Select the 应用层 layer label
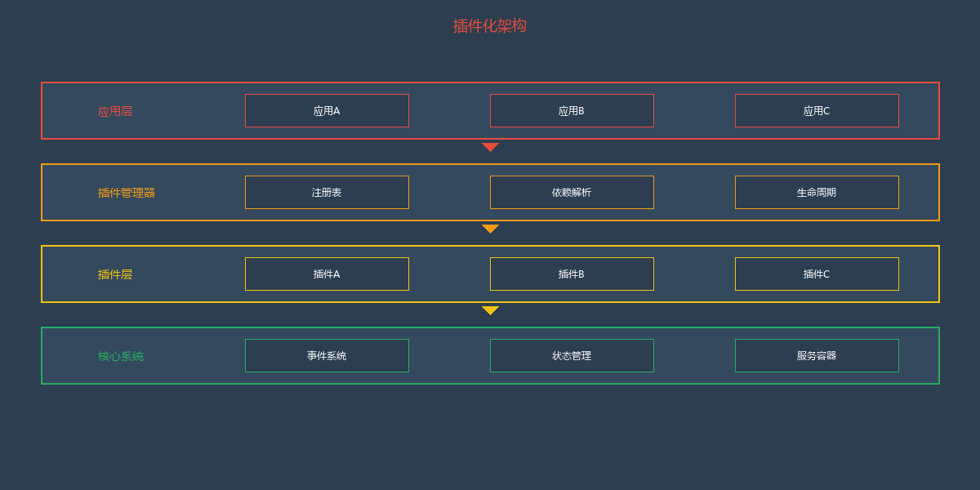The width and height of the screenshot is (980, 490). tap(114, 111)
